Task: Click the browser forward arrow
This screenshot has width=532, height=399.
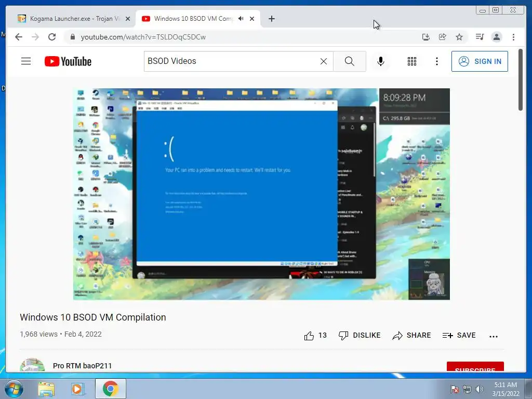Action: pos(35,37)
